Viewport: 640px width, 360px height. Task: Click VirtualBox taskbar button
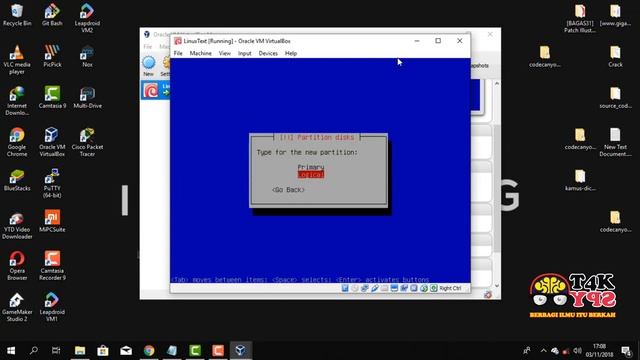240,351
